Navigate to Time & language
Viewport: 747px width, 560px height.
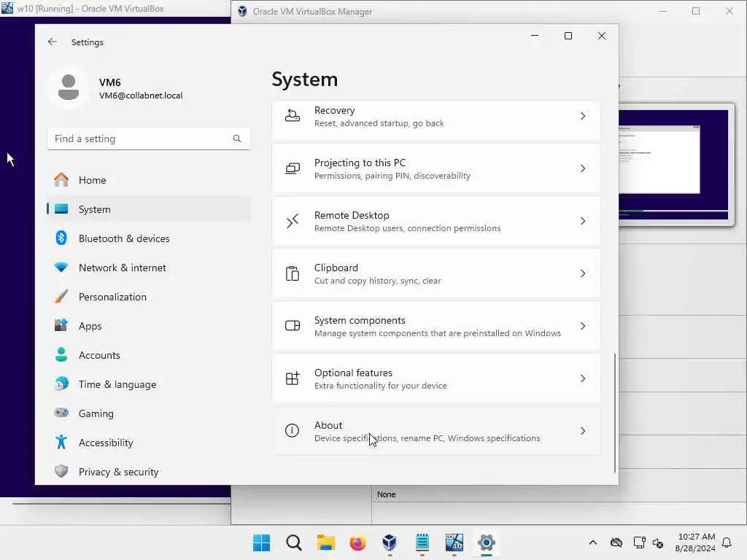pyautogui.click(x=149, y=384)
